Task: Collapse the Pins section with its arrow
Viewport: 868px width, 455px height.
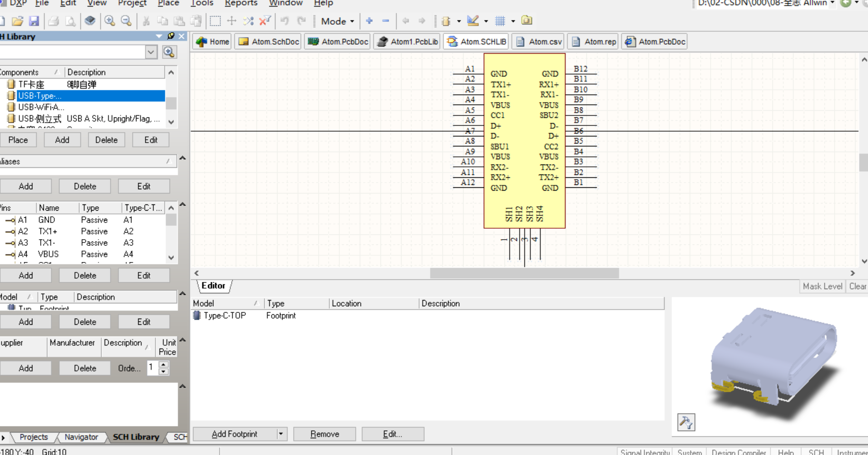Action: click(182, 204)
